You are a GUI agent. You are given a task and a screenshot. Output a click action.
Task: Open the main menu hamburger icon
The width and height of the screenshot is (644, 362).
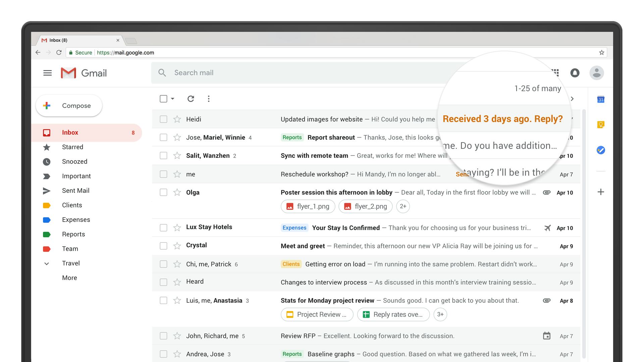click(47, 73)
